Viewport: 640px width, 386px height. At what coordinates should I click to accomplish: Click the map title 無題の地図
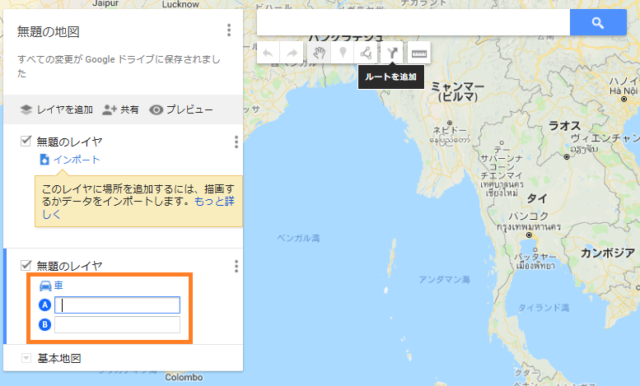[x=48, y=32]
